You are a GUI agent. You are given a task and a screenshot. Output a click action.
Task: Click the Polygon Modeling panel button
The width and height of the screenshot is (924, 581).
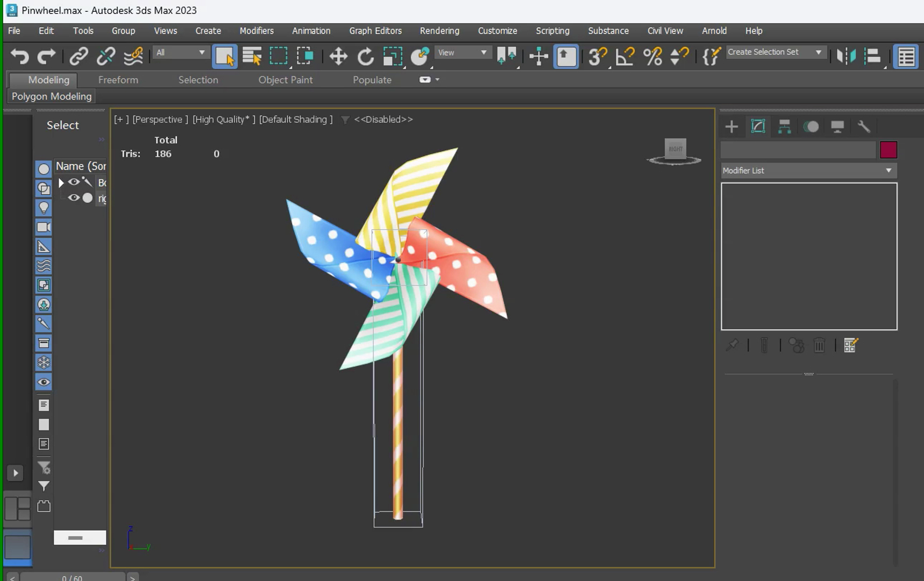point(52,96)
